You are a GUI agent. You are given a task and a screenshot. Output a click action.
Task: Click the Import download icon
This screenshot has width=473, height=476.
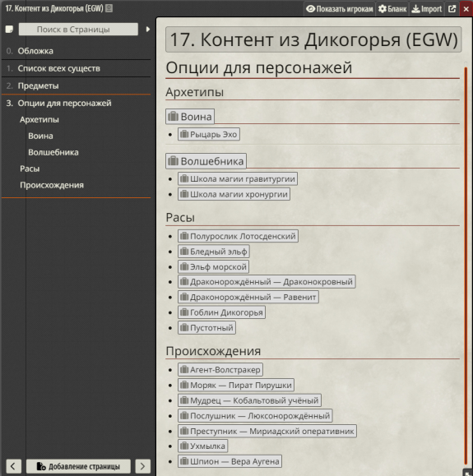[x=415, y=9]
